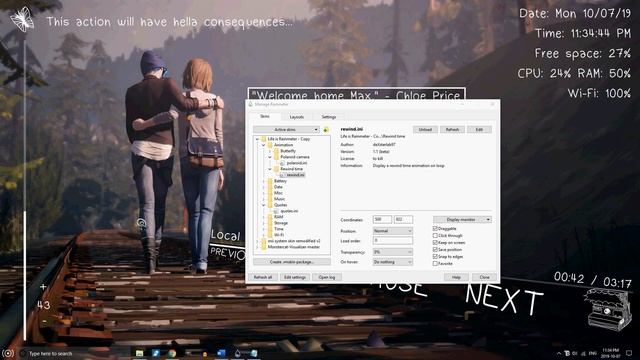Click the Polaroid camera skin on desktop
Image resolution: width=640 pixels, height=360 pixels.
point(609,309)
